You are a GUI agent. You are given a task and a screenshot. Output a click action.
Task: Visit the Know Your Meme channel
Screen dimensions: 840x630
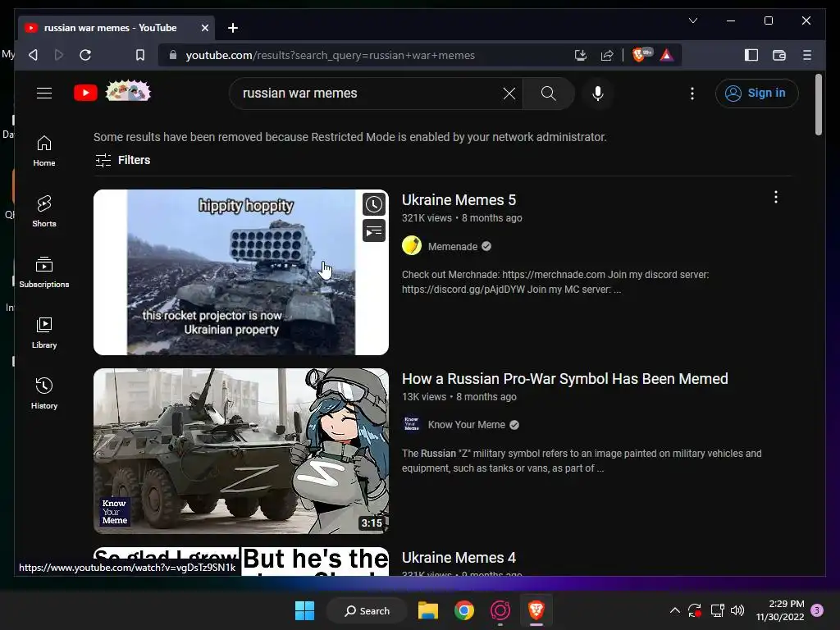click(x=466, y=425)
